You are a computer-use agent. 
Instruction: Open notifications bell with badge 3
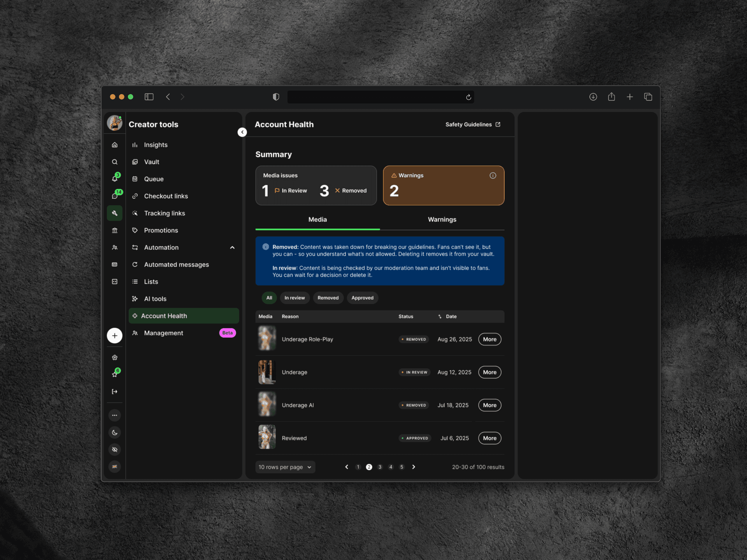coord(115,178)
